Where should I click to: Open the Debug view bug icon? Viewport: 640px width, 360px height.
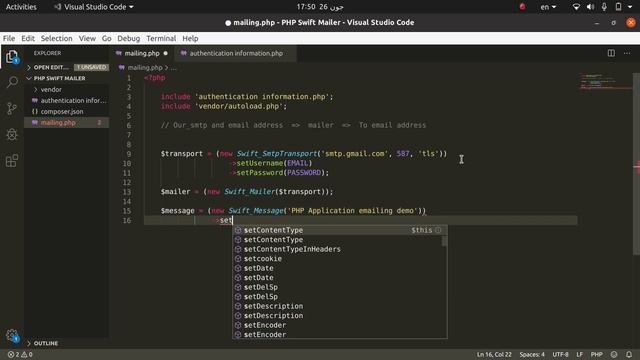[12, 134]
